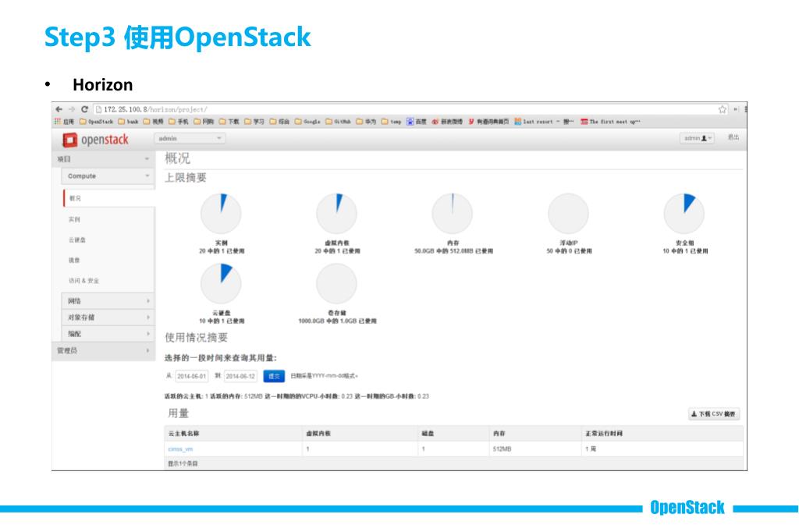Open the OpenStack bookmark folder
The image size is (799, 532).
pyautogui.click(x=97, y=121)
